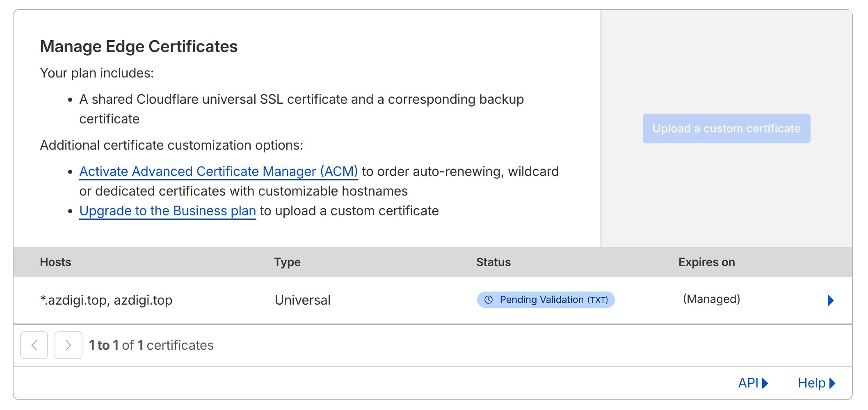The width and height of the screenshot is (868, 410).
Task: Click the Pending Validation status badge
Action: coord(546,300)
